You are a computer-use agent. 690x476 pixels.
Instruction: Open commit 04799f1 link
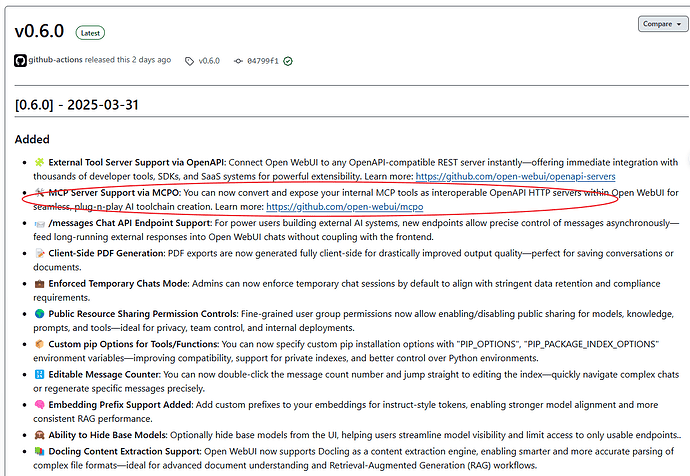(x=263, y=61)
